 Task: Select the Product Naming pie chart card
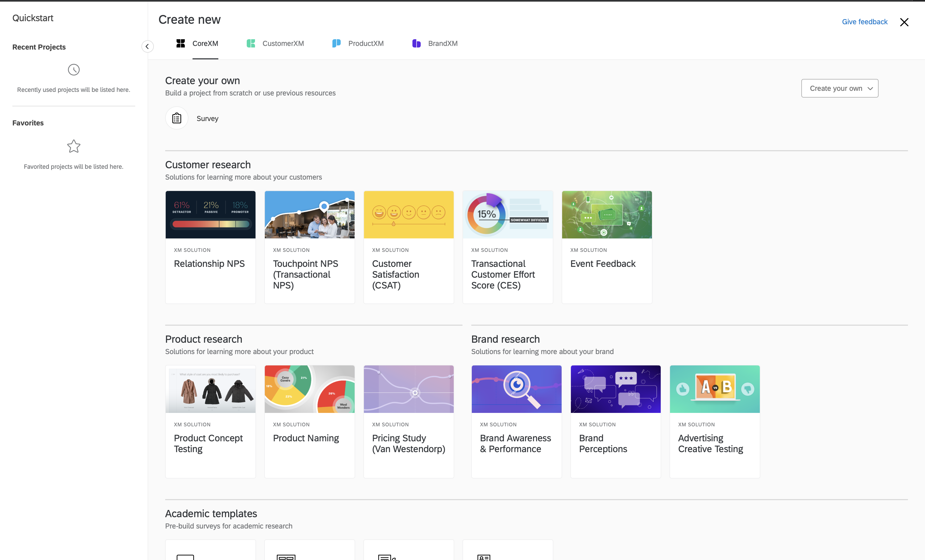tap(309, 389)
